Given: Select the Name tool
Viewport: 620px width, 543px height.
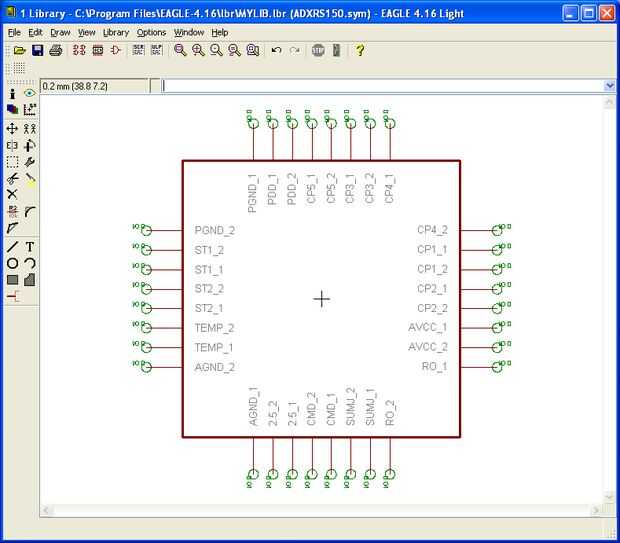Looking at the screenshot, I should 12,212.
